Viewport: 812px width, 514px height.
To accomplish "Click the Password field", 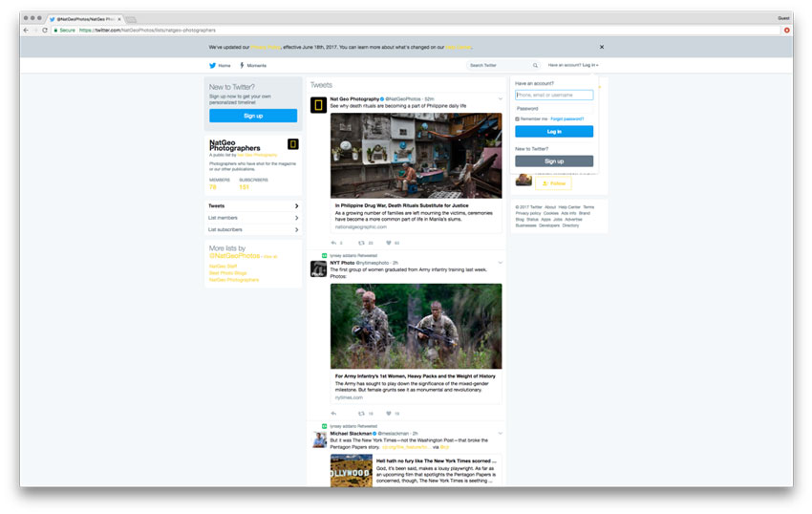I will click(553, 108).
